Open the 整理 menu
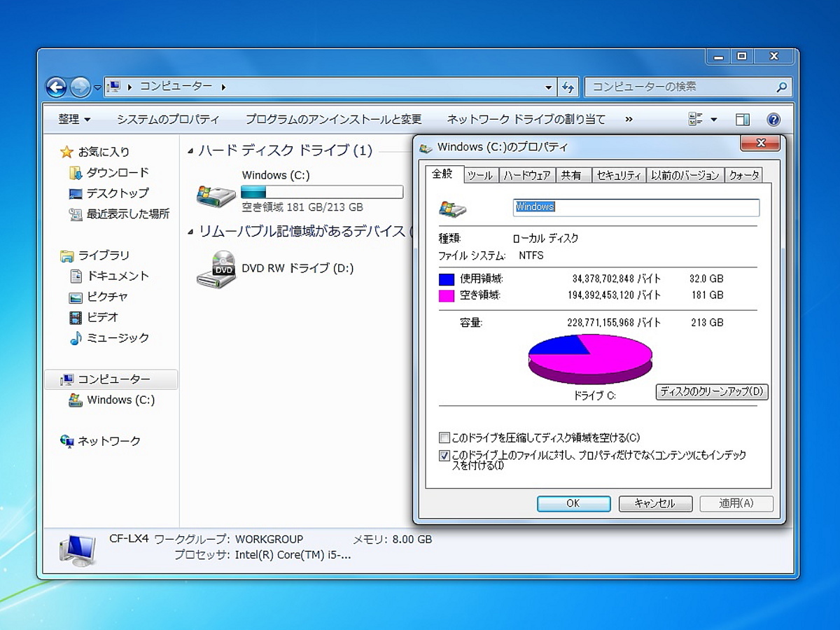The width and height of the screenshot is (840, 630). tap(74, 120)
